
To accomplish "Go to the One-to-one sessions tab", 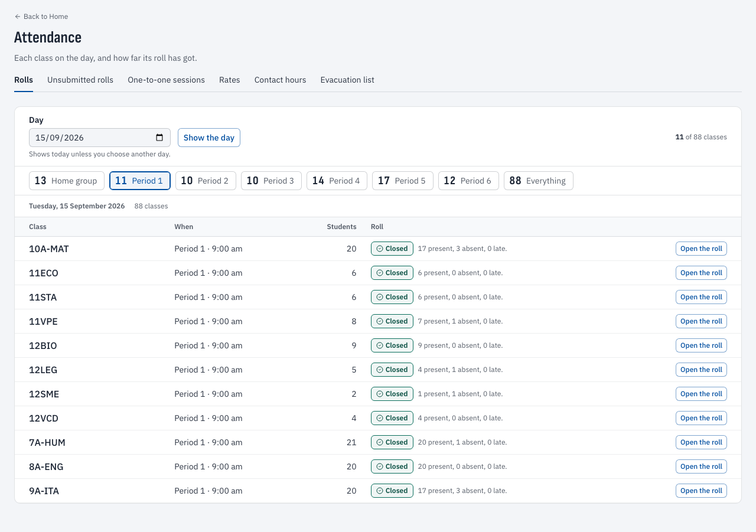I will [166, 80].
